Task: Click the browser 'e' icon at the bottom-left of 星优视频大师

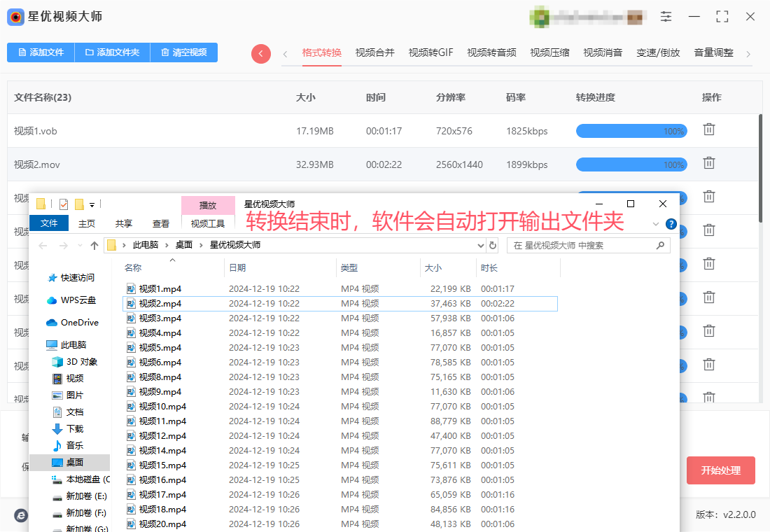Action: coord(20,515)
